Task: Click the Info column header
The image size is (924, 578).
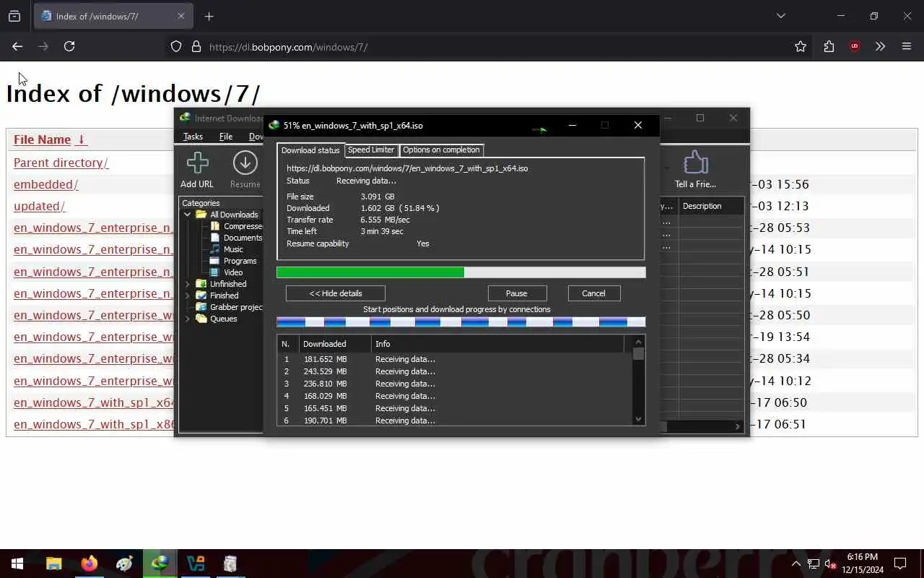Action: coord(498,344)
